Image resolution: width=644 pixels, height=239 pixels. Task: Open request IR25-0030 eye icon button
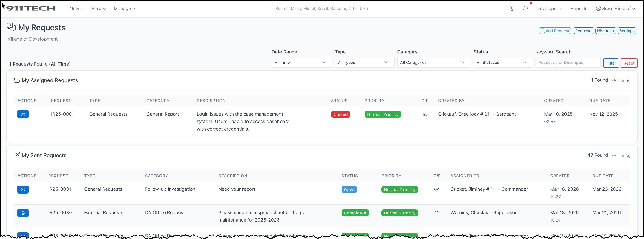tap(23, 213)
